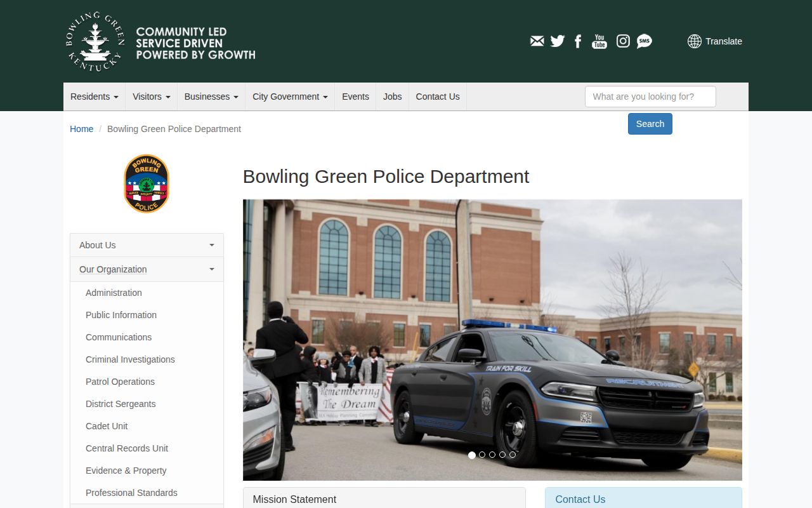Open the YouTube icon
Viewport: 812px width, 508px height.
tap(599, 41)
